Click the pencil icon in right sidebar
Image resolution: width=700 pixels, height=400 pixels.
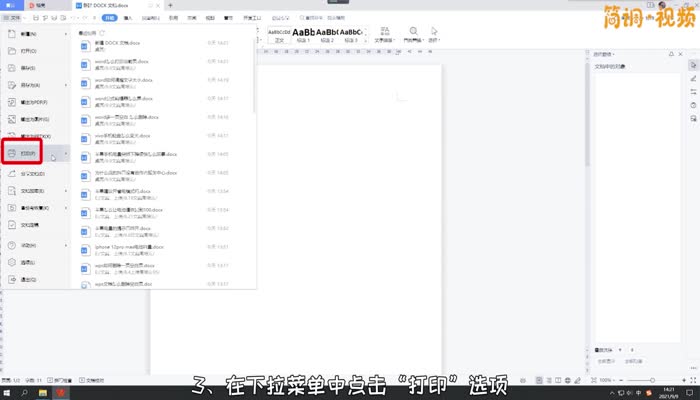point(693,79)
